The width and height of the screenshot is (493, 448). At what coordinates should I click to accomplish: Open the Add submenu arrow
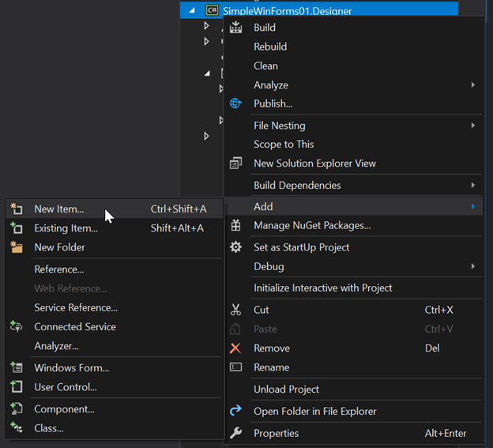[473, 206]
